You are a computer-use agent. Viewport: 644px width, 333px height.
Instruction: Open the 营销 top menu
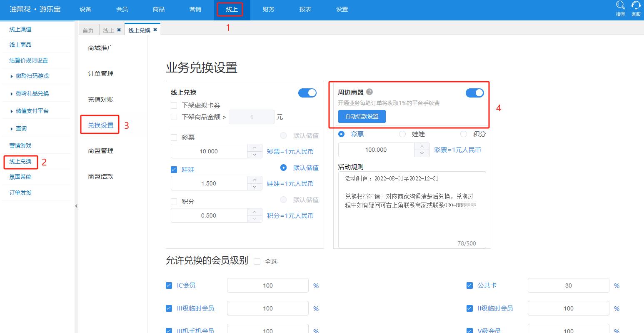[x=195, y=9]
